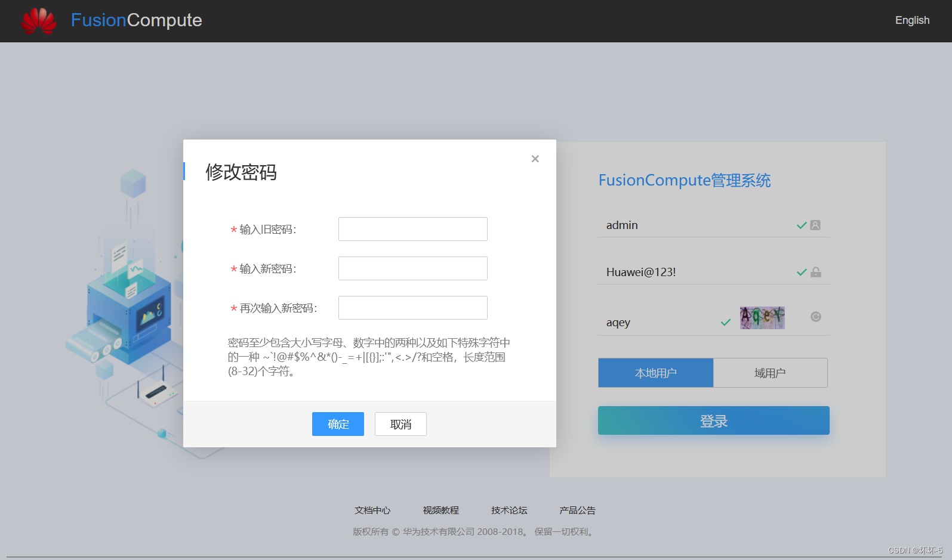Image resolution: width=952 pixels, height=560 pixels.
Task: Cancel with the 取消 button
Action: [x=400, y=424]
